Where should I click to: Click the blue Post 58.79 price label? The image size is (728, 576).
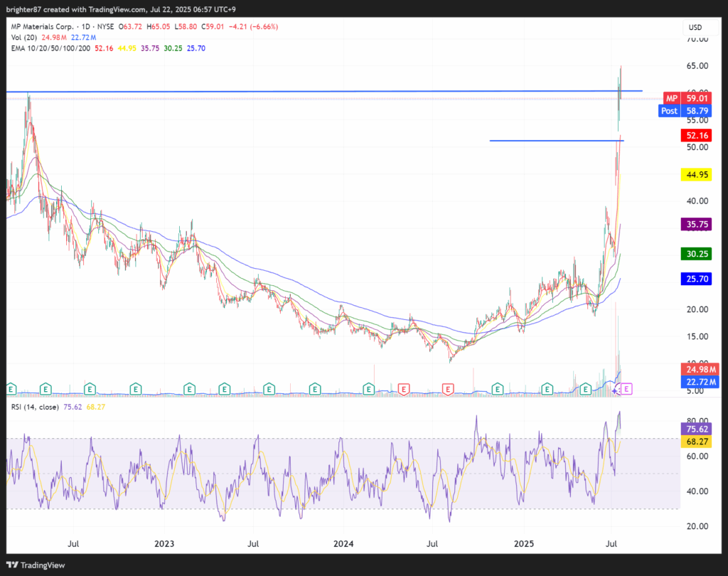tap(685, 110)
